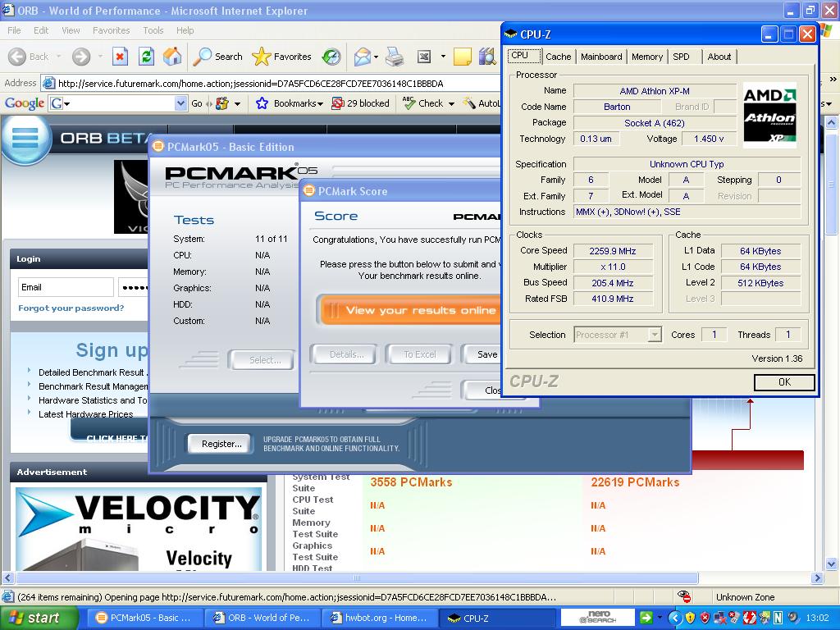Click OK in the CPU-Z window
840x630 pixels.
784,382
